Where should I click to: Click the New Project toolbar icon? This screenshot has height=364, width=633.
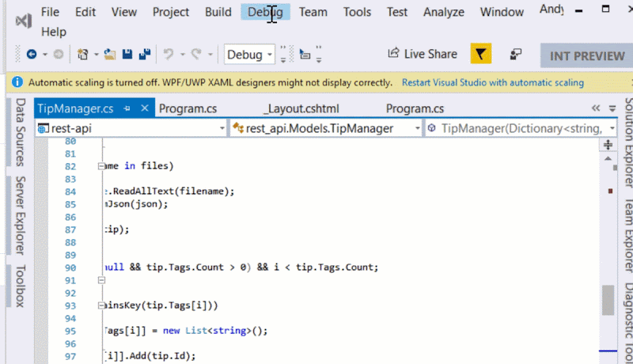point(83,54)
